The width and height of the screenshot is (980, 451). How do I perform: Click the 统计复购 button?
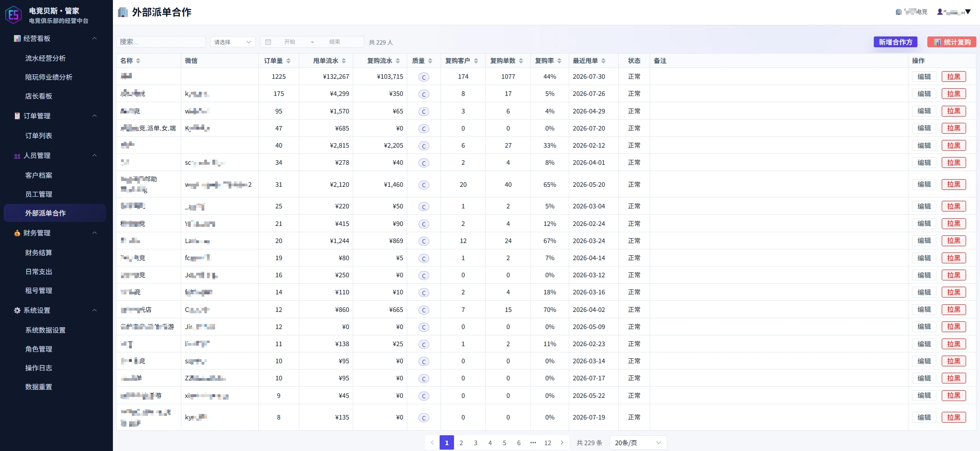click(x=952, y=42)
